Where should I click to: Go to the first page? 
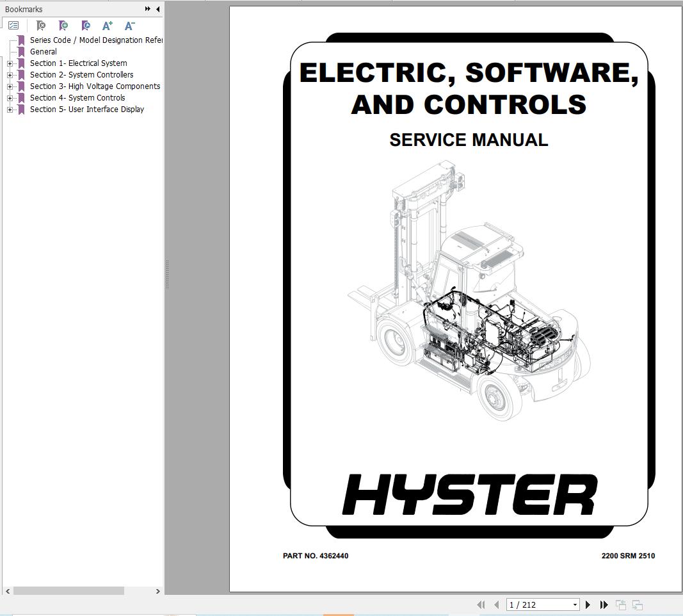click(x=481, y=604)
